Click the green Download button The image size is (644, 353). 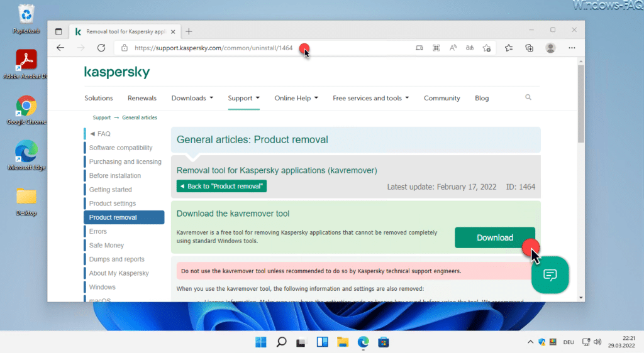click(x=494, y=237)
